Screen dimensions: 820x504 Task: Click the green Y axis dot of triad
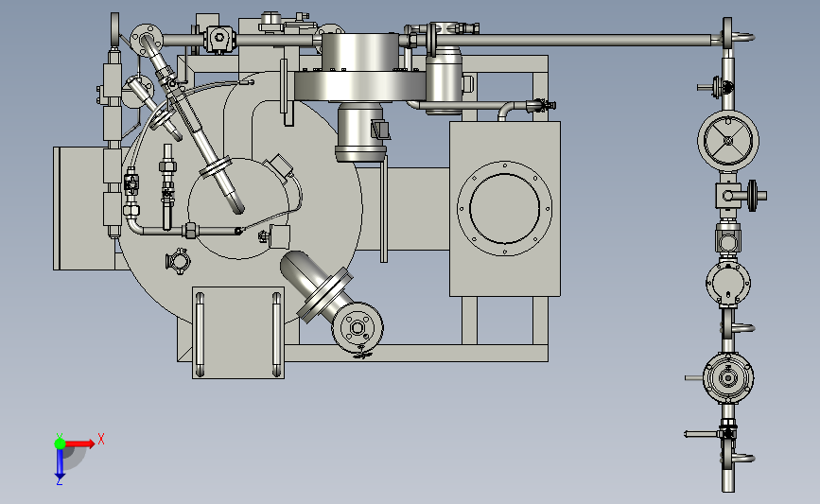tap(60, 443)
